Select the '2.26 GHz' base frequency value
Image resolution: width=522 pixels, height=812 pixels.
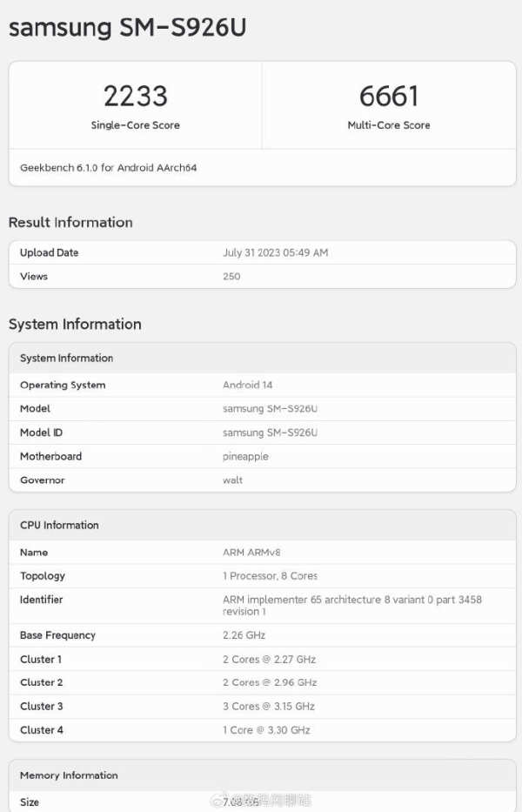pos(244,635)
